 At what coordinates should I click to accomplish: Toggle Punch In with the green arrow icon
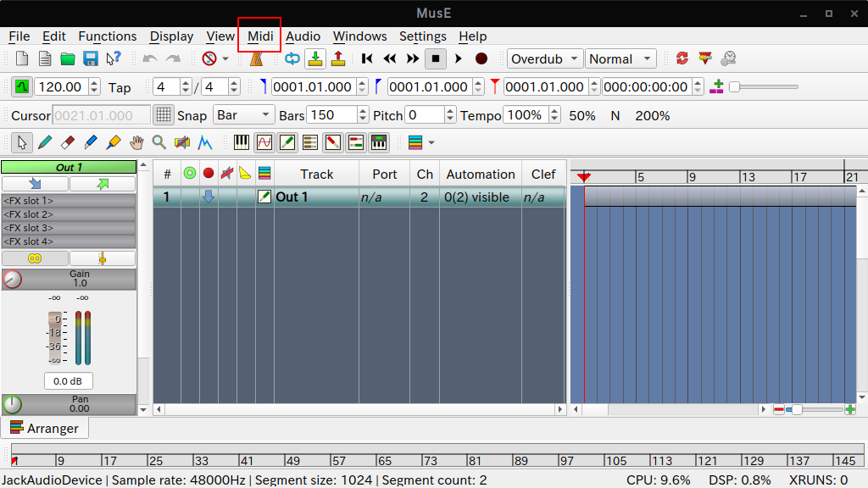click(315, 58)
